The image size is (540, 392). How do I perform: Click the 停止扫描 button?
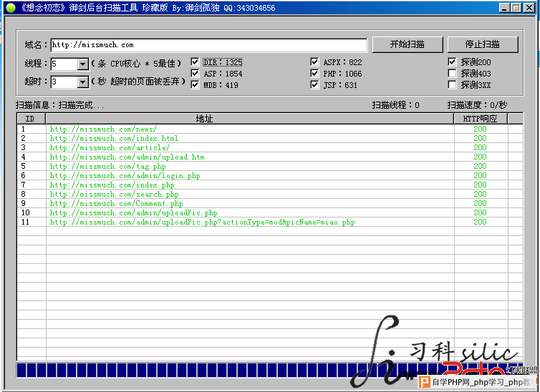click(x=483, y=44)
